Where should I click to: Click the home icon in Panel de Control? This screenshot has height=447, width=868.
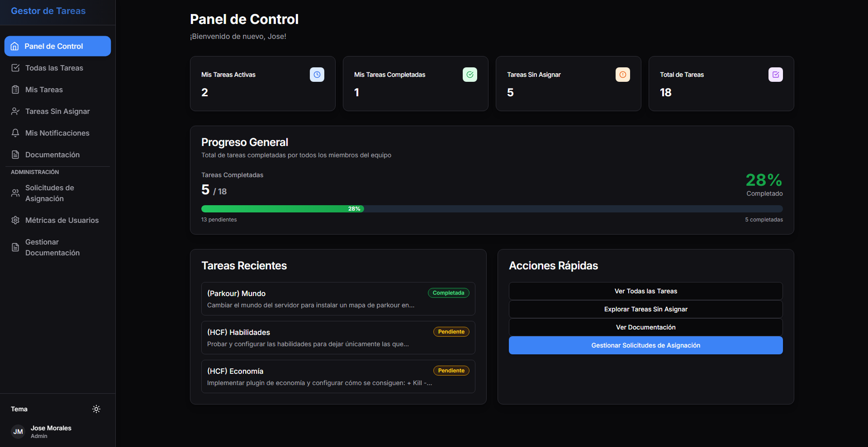coord(15,46)
